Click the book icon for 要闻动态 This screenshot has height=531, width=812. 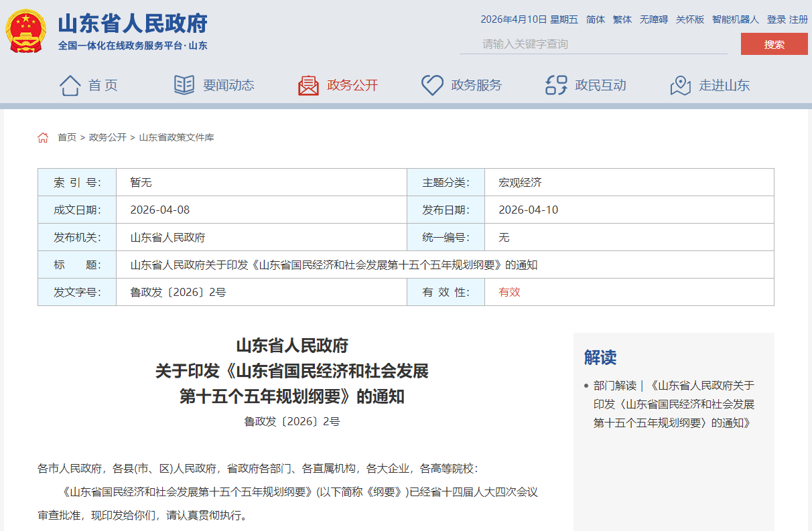click(184, 85)
